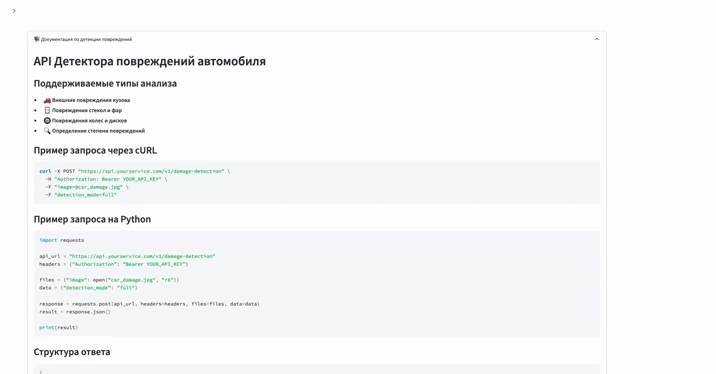Click the '-F "detection_mode=full"' line
The image size is (716, 374).
(x=81, y=195)
